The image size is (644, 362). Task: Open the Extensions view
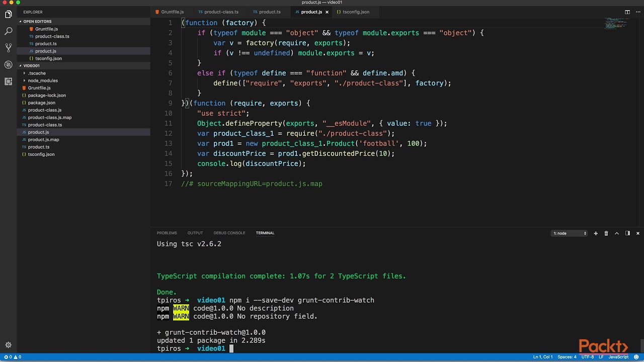coord(8,81)
